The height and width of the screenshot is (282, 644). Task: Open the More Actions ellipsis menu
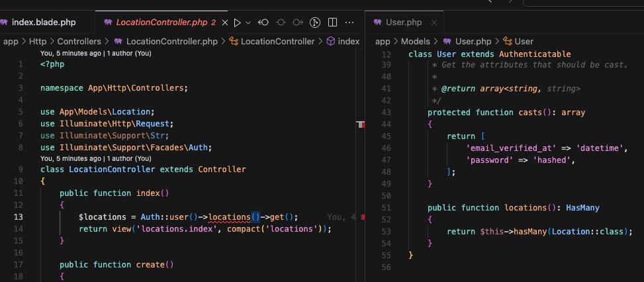click(349, 23)
